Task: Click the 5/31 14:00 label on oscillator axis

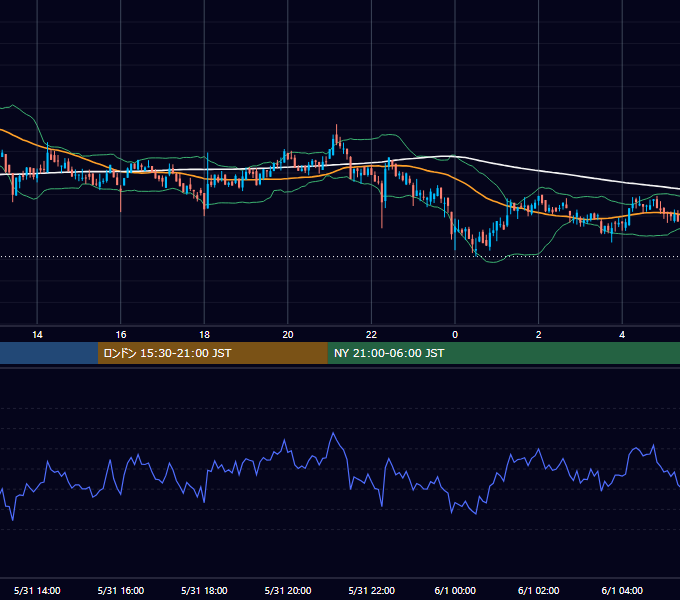Action: tap(37, 590)
